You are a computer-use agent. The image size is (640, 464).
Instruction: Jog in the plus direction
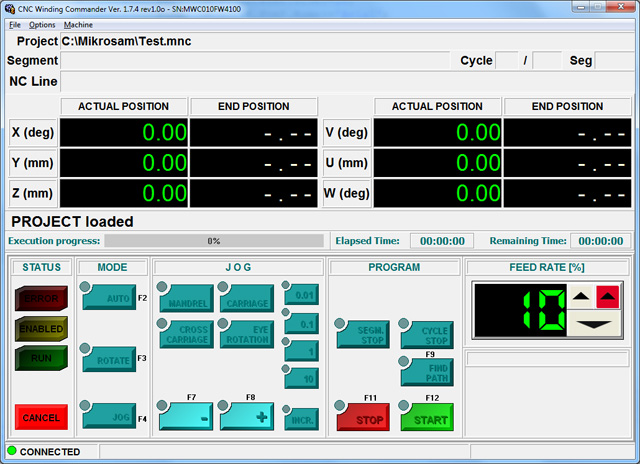point(247,417)
